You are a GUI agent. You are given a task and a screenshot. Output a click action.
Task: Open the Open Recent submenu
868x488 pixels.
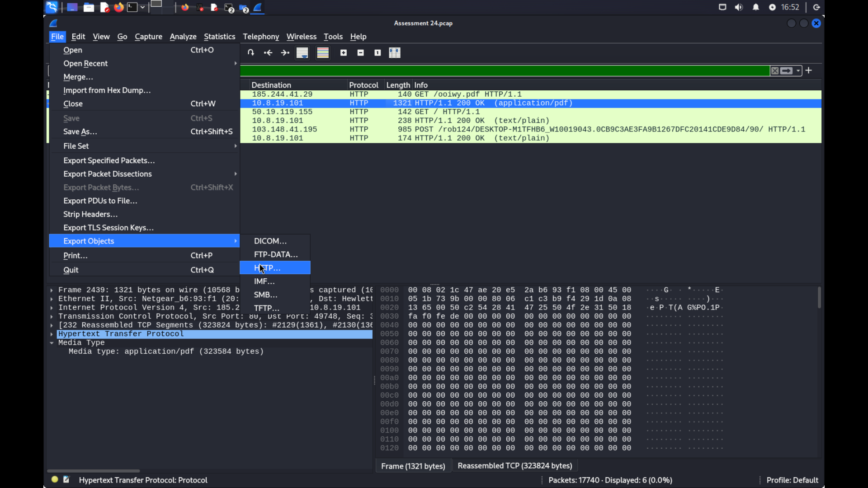click(85, 63)
